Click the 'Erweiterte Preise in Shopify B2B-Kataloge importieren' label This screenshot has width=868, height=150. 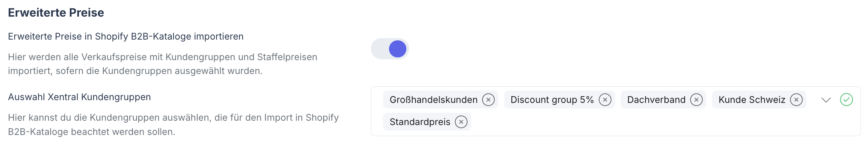[x=126, y=36]
